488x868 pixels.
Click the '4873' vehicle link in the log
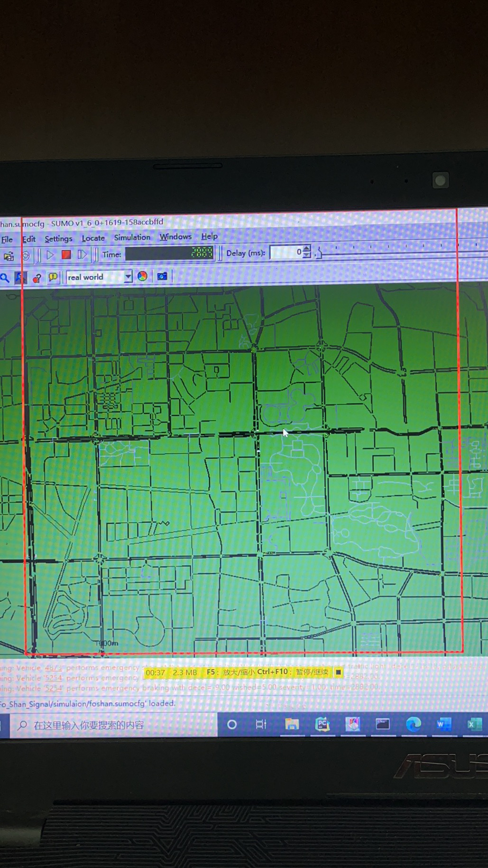[54, 668]
